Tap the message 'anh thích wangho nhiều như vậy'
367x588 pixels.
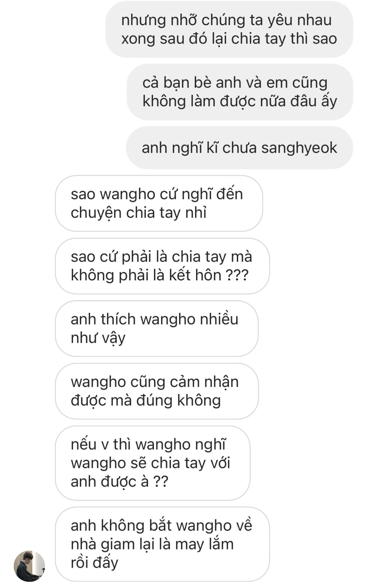tap(157, 328)
